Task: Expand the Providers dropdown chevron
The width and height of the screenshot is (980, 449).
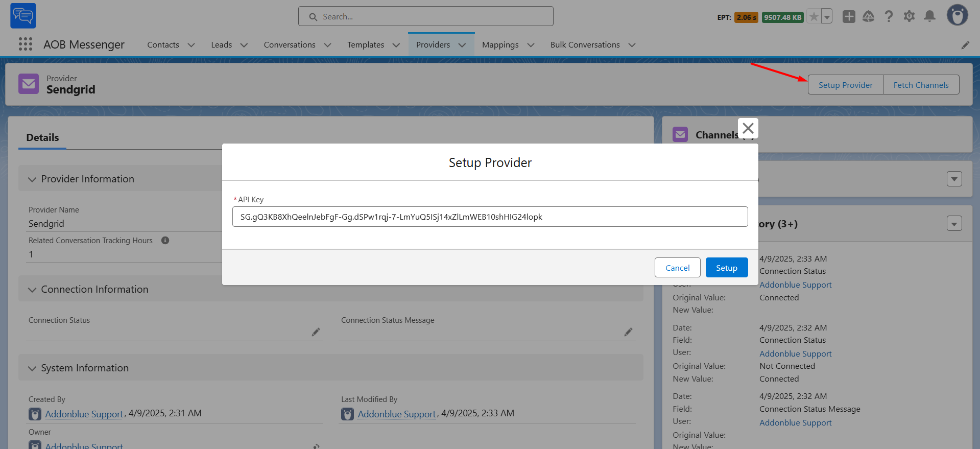Action: [x=462, y=45]
